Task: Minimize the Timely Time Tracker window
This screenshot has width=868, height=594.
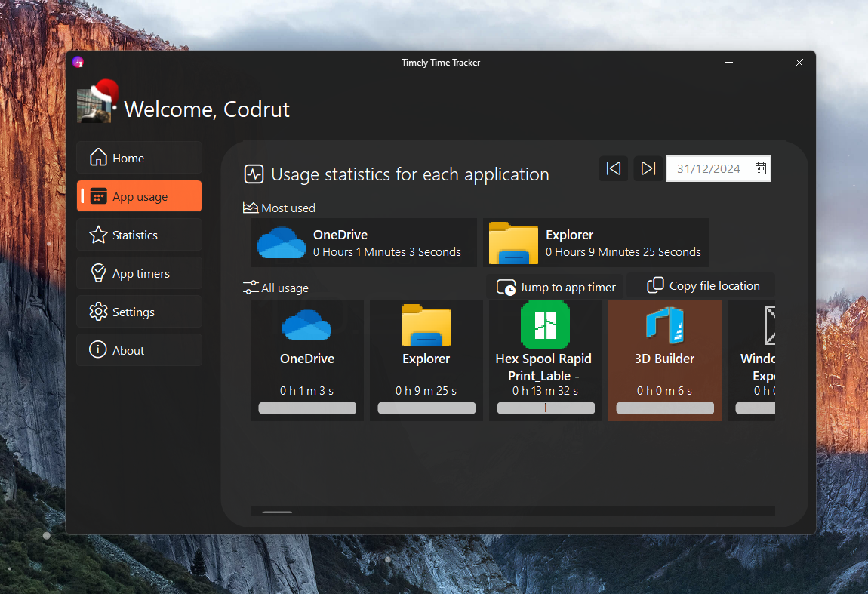Action: click(729, 63)
